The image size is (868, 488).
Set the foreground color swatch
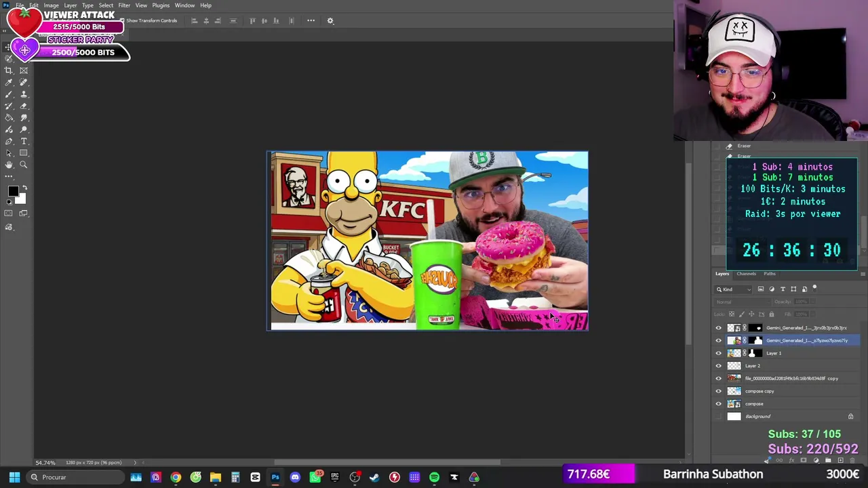12,191
